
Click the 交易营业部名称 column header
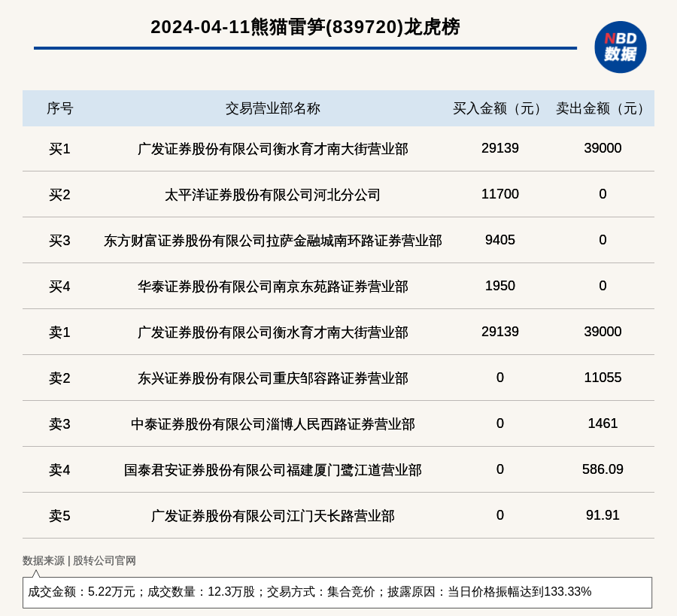[272, 108]
